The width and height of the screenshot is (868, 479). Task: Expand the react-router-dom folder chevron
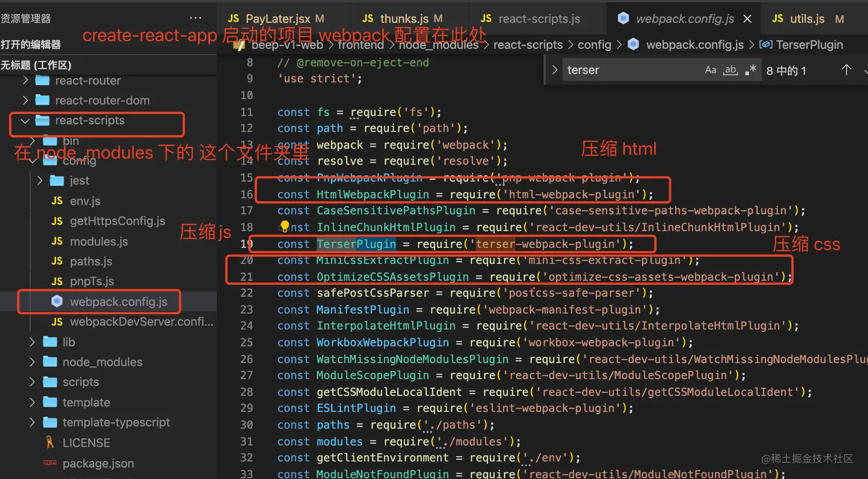coord(25,100)
